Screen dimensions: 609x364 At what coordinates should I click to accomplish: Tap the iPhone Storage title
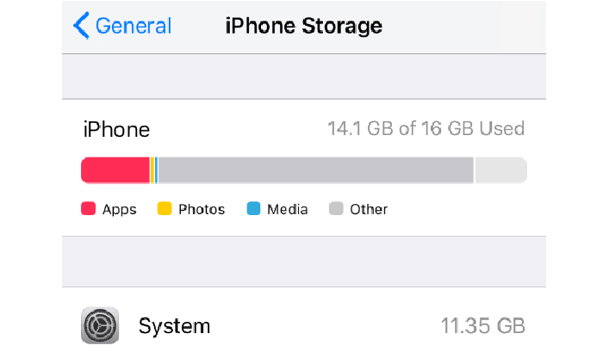pos(303,26)
